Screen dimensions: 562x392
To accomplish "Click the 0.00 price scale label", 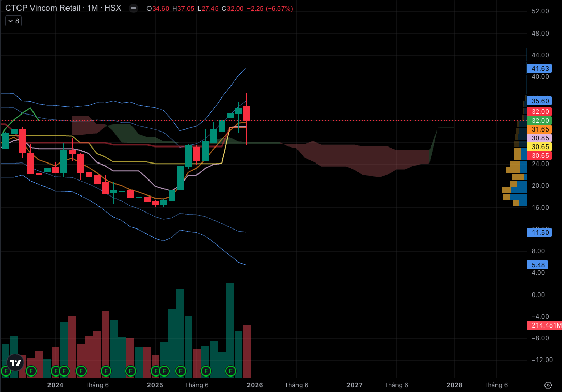I will point(538,295).
